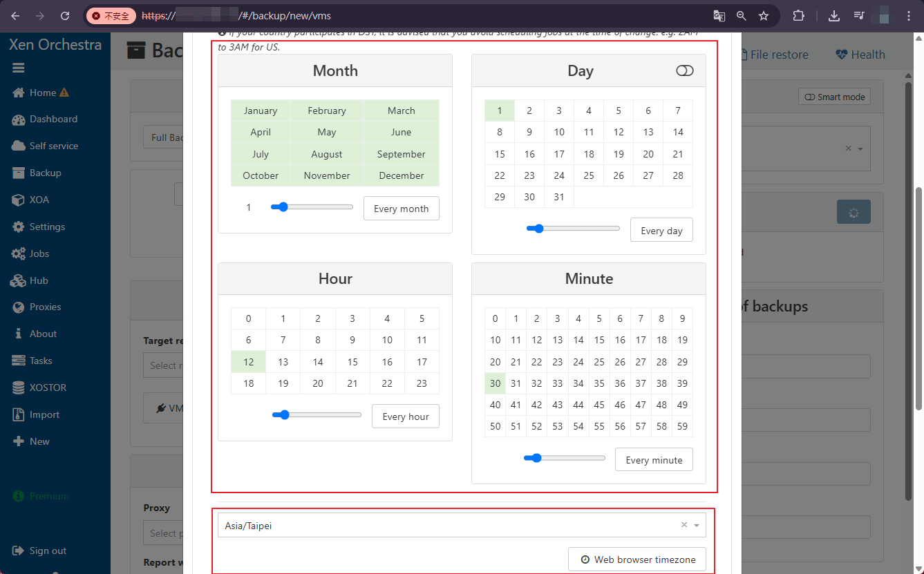This screenshot has width=924, height=574.
Task: Open the Asia/Taipei timezone dropdown
Action: [462, 525]
